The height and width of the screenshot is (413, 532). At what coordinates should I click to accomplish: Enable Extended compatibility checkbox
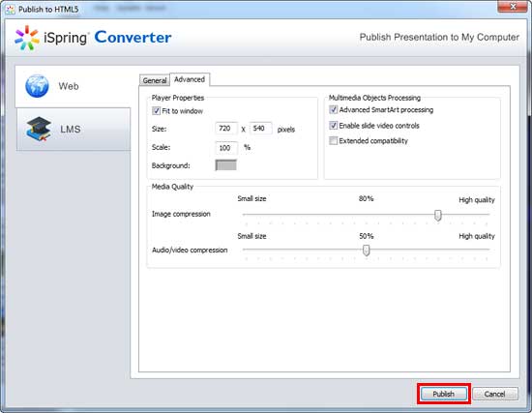tap(333, 140)
